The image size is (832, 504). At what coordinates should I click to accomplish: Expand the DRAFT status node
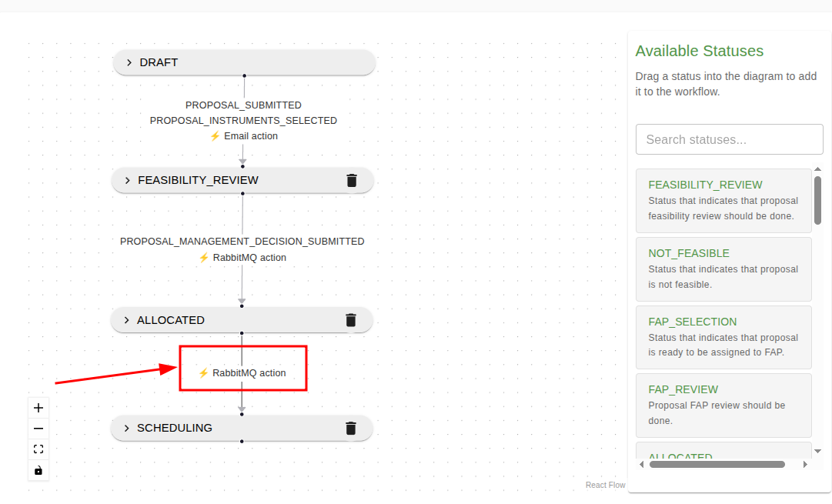click(129, 62)
